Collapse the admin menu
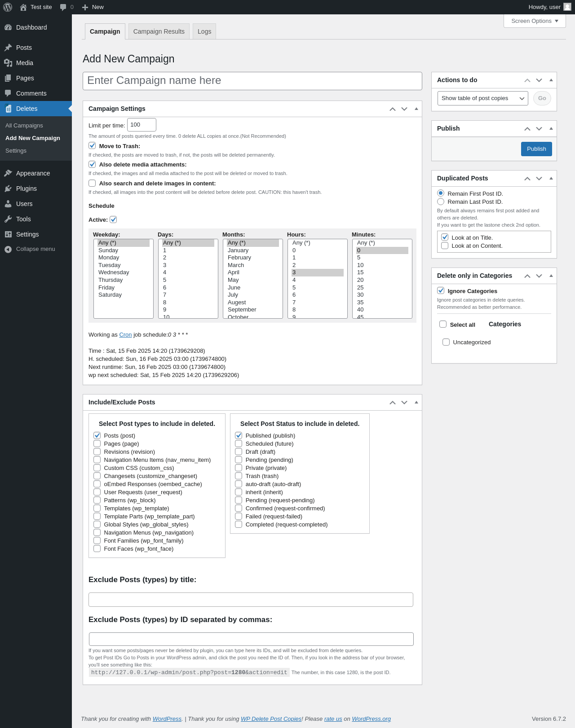 [x=36, y=249]
